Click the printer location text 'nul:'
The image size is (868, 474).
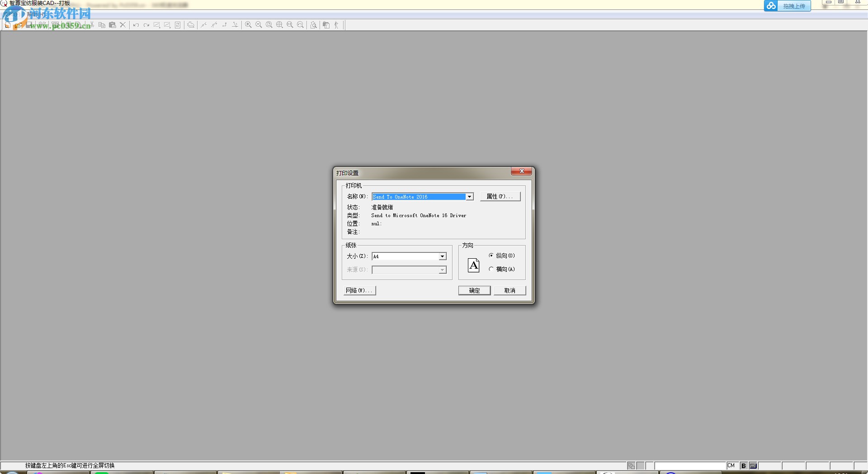point(377,223)
